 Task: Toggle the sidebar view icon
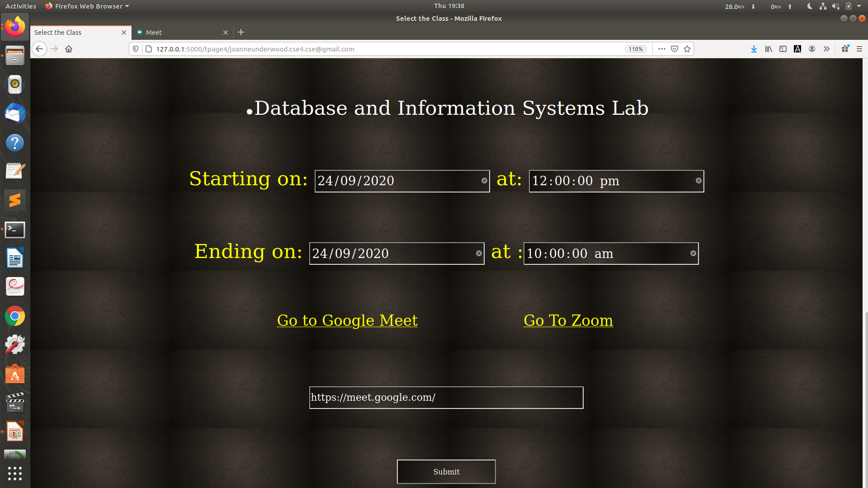783,49
